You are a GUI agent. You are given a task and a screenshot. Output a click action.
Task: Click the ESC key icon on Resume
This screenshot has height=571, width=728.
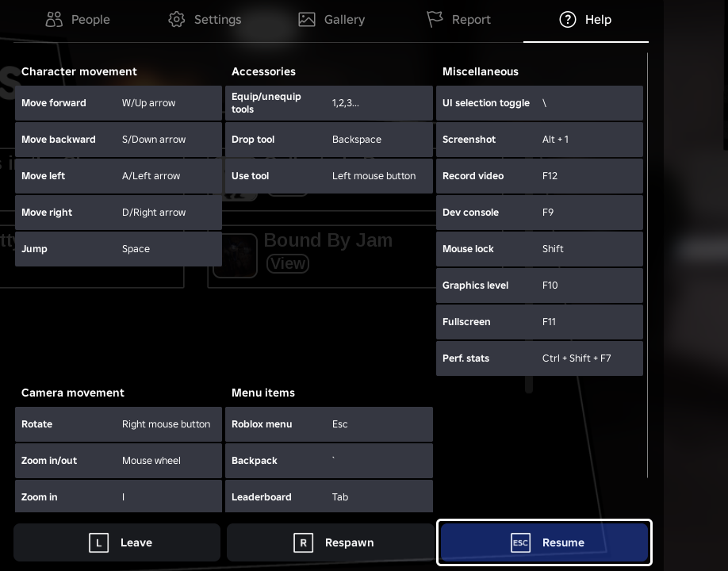click(x=520, y=542)
